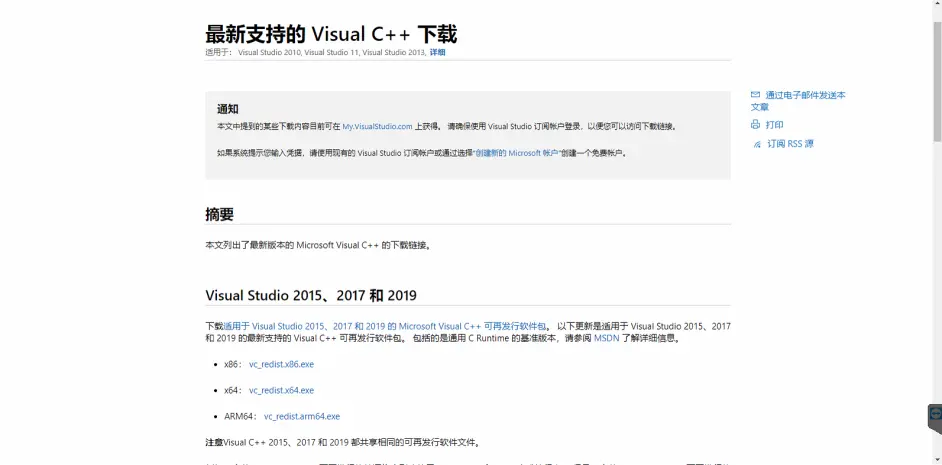Screen dimensions: 942x465
Task: Click the 摘要 heading
Action: point(219,214)
